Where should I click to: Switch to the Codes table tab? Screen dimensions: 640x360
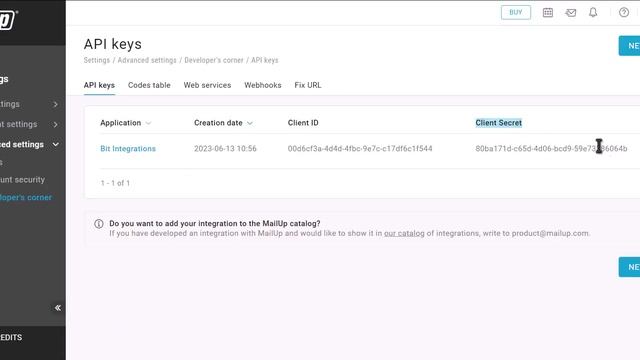pyautogui.click(x=149, y=85)
